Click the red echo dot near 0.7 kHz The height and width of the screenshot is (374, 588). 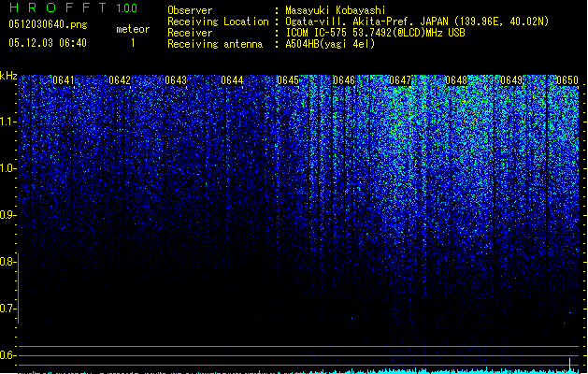pos(570,312)
